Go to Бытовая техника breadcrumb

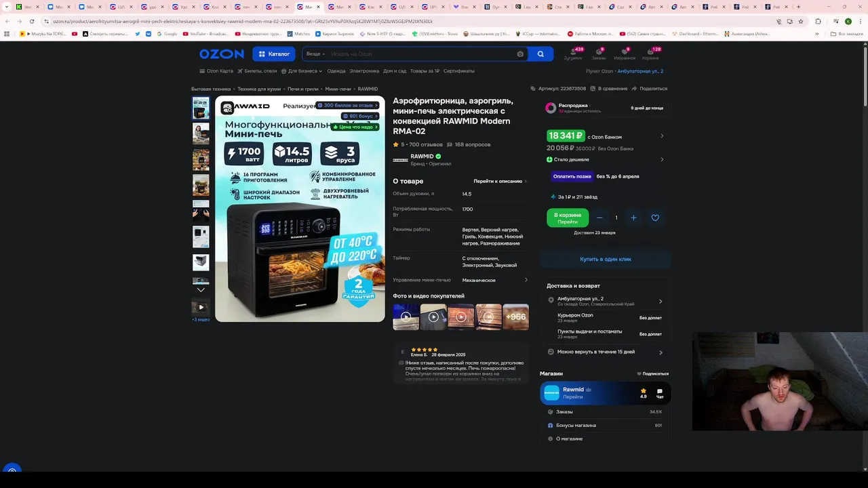tap(211, 89)
